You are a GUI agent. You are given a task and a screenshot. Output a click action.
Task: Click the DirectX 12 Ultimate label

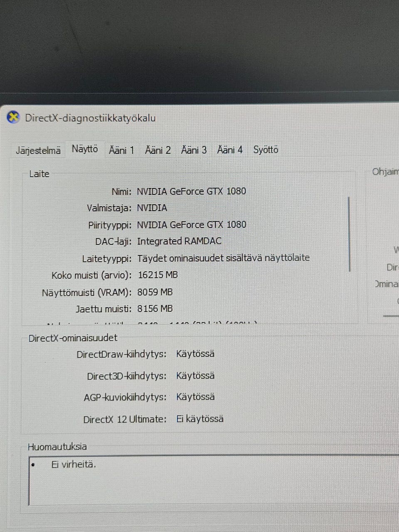125,419
